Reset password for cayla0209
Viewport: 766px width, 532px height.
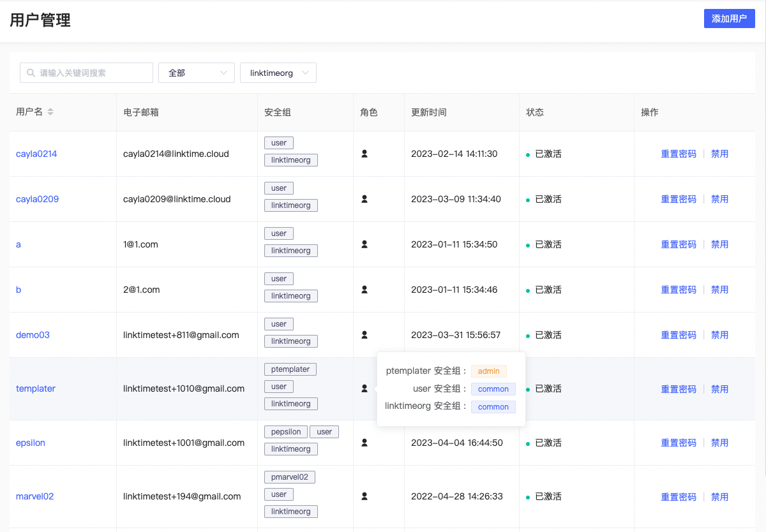pos(679,199)
